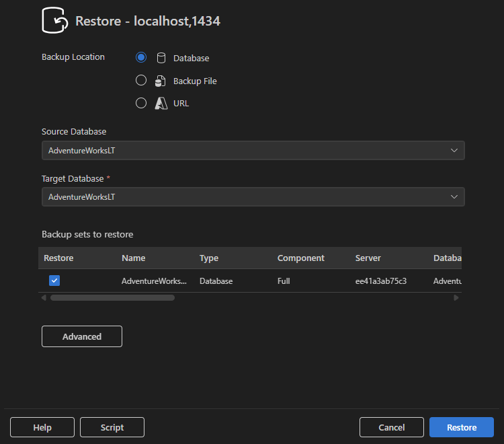This screenshot has height=444, width=504.
Task: Open Help for the restore dialog
Action: click(42, 427)
